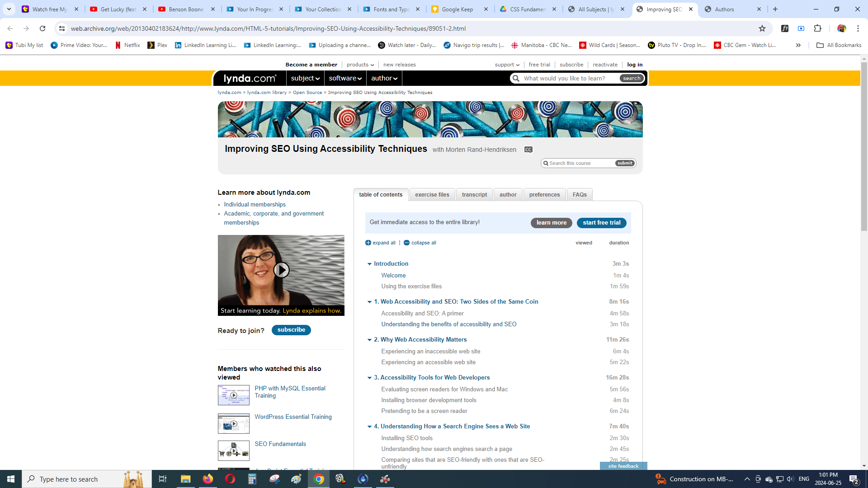Open the PHP with MySQL course thumbnail
The image size is (868, 488).
point(233,395)
